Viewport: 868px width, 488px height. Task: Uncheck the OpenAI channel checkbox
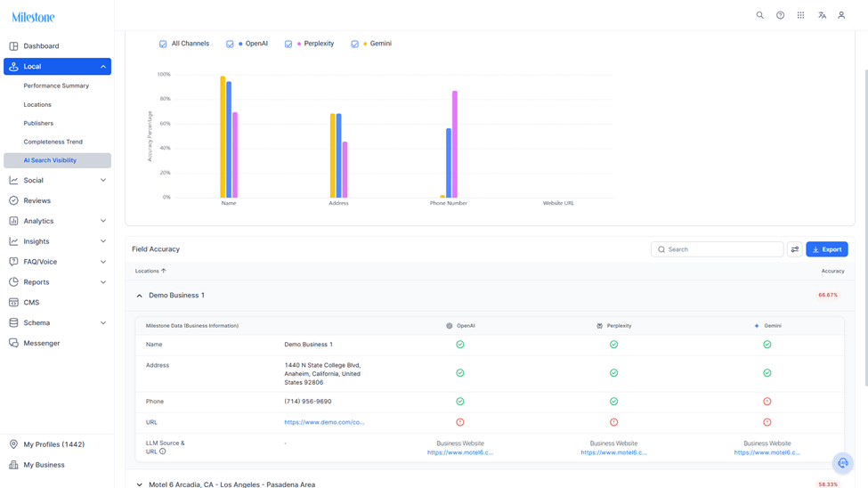tap(230, 44)
